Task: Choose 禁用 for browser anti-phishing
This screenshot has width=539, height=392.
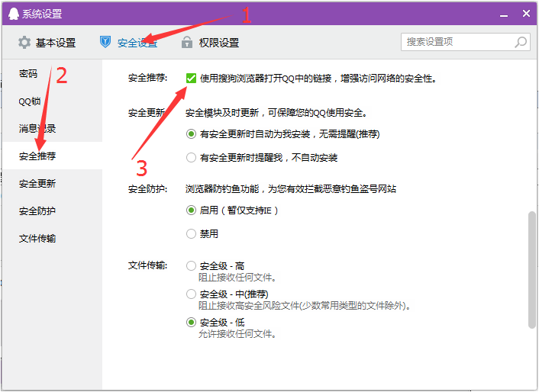Action: click(191, 234)
